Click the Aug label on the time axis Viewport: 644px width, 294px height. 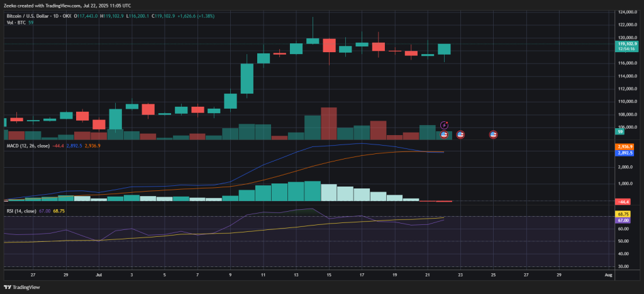pyautogui.click(x=608, y=275)
